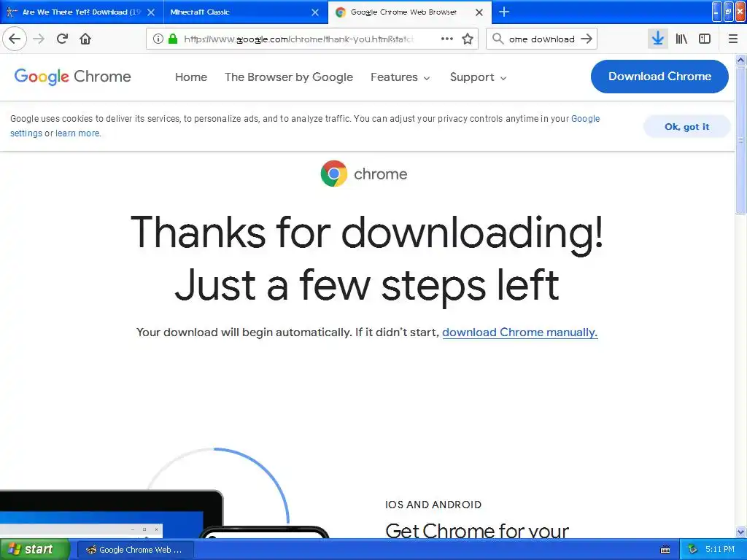Image resolution: width=747 pixels, height=560 pixels.
Task: Click the Google Chrome logo in header
Action: pyautogui.click(x=72, y=77)
